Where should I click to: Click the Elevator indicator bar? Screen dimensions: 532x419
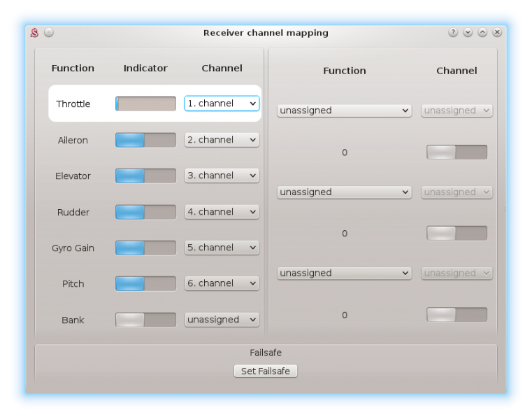pos(145,176)
